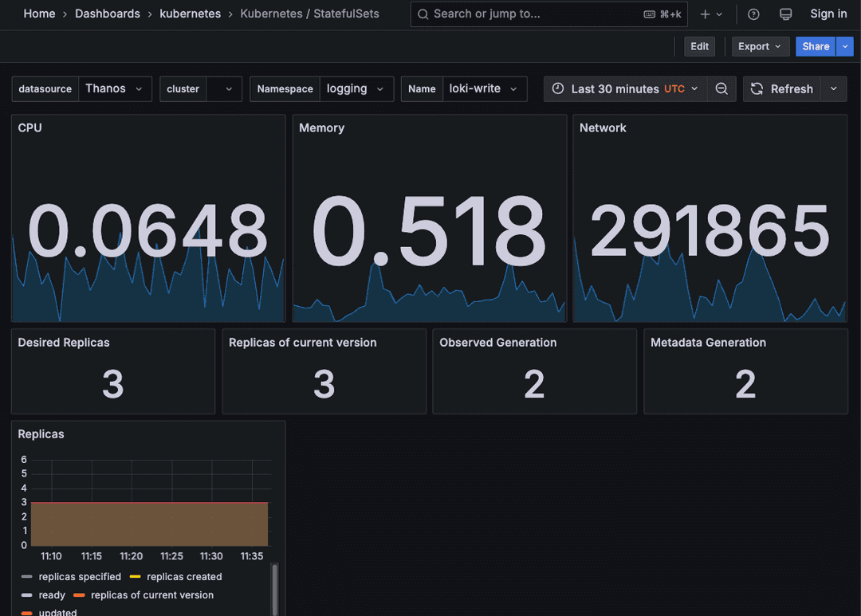The image size is (861, 616).
Task: Click the circular refresh arrows icon
Action: [757, 89]
